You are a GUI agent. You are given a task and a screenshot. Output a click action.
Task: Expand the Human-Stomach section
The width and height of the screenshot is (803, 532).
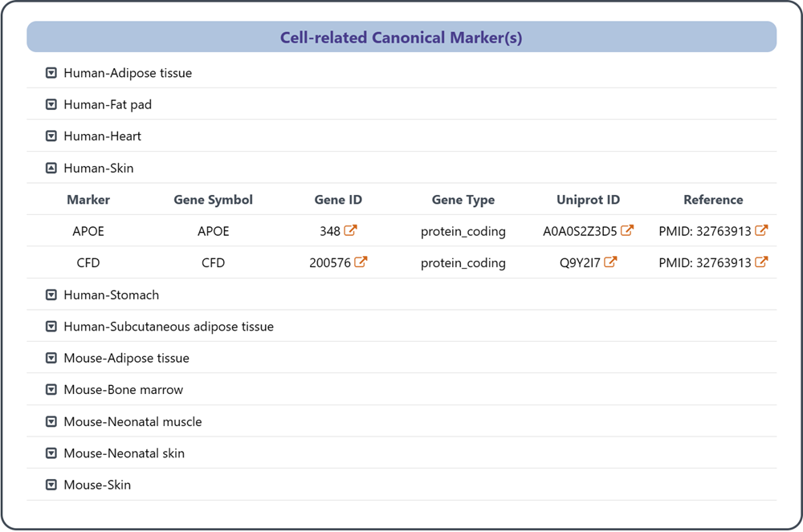point(51,295)
